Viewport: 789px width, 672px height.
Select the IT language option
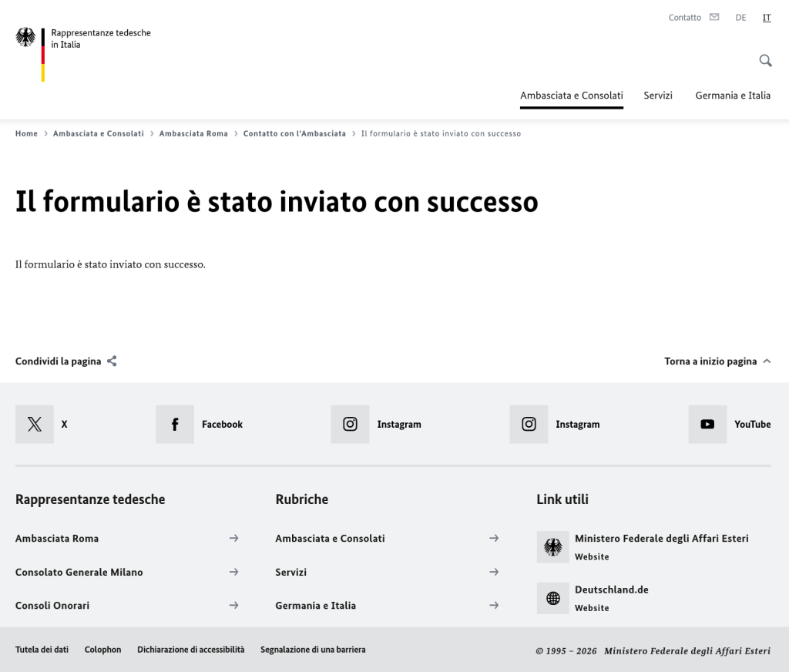pos(767,17)
